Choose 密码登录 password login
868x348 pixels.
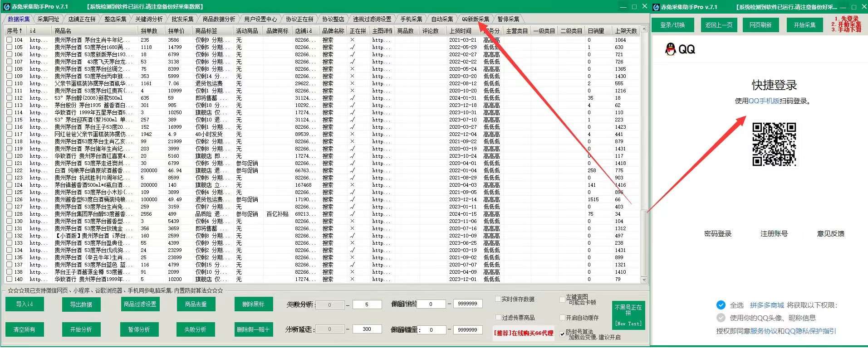[718, 234]
